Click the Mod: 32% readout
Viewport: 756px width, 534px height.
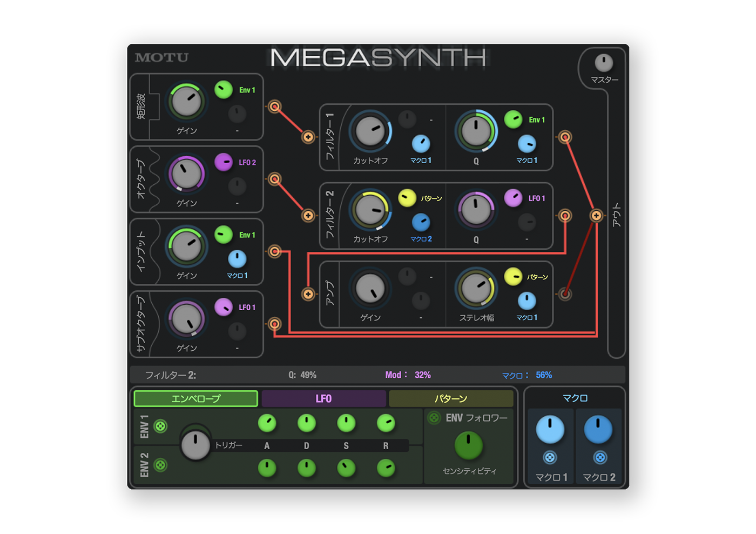coord(408,375)
